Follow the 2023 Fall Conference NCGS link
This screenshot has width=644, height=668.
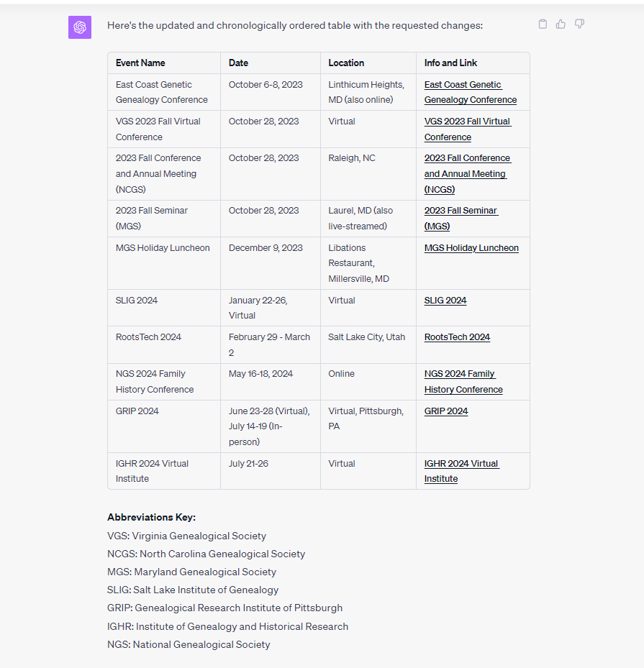coord(468,174)
